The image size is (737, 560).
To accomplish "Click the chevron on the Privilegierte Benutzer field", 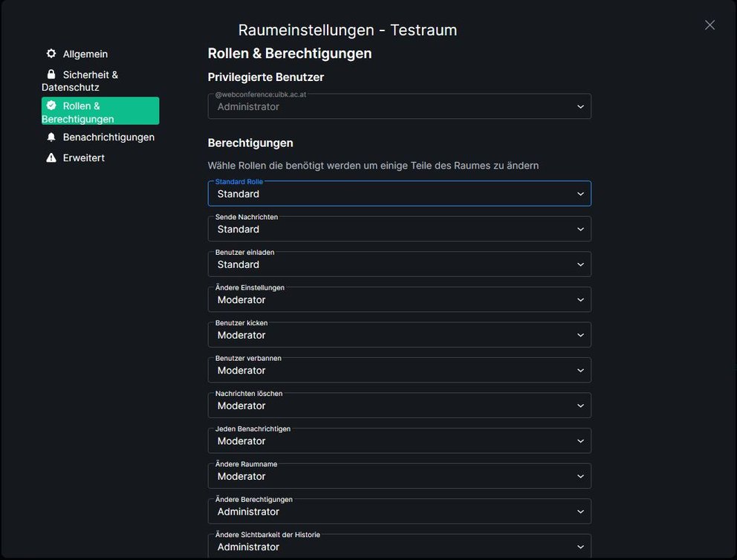I will pyautogui.click(x=582, y=106).
